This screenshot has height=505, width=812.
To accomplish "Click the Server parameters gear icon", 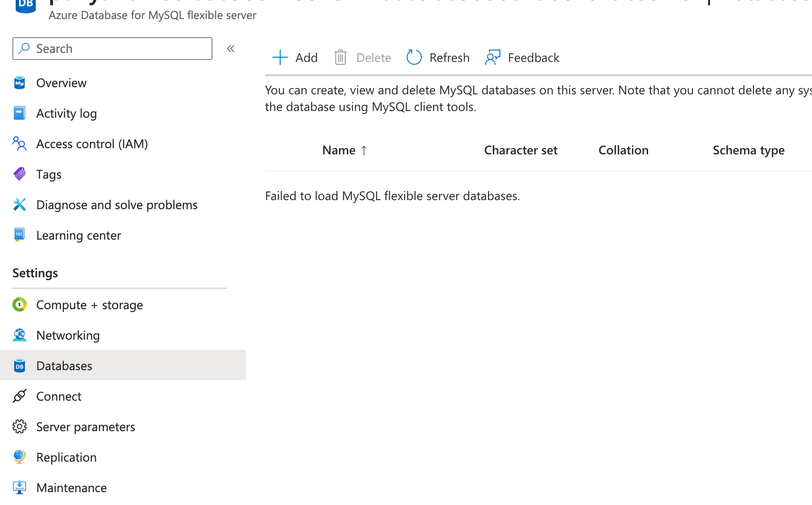I will [x=20, y=427].
